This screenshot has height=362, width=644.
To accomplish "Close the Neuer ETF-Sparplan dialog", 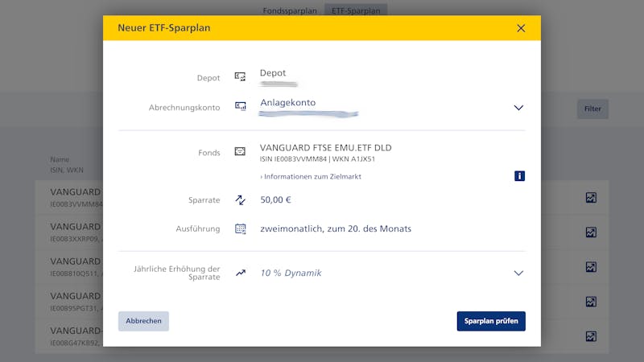I will 521,28.
